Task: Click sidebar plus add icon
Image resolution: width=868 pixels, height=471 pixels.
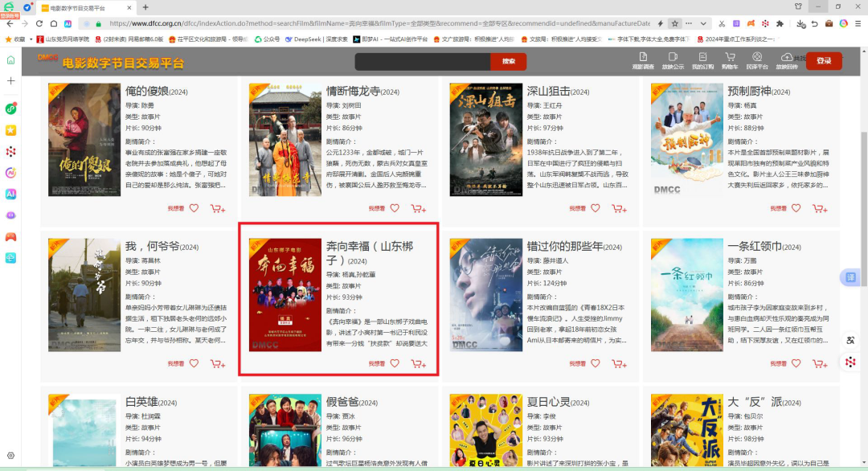Action: click(10, 81)
